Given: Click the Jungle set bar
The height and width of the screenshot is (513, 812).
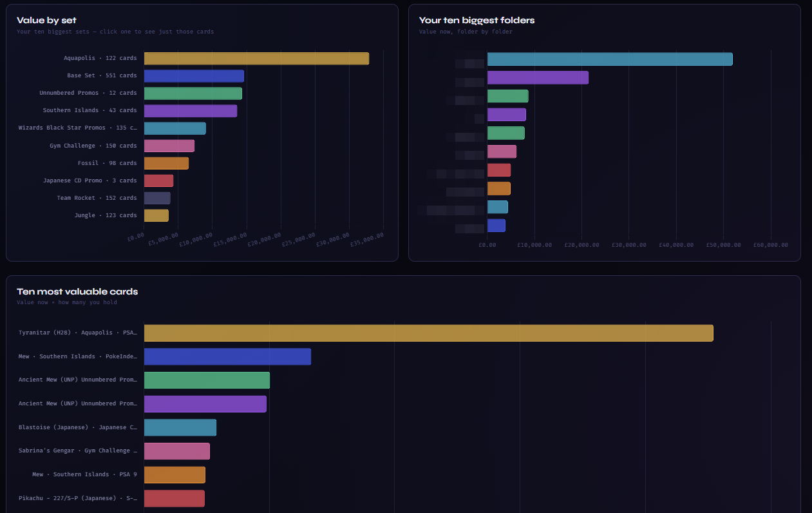Looking at the screenshot, I should (x=156, y=215).
